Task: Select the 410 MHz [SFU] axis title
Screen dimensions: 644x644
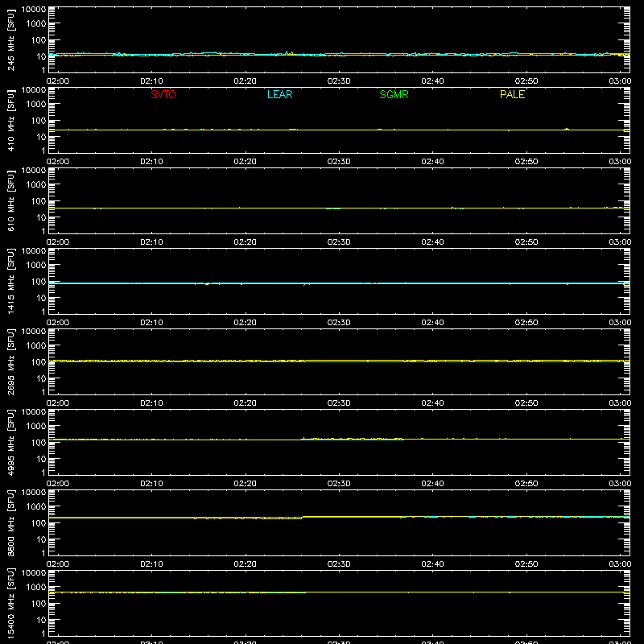Action: (11, 120)
